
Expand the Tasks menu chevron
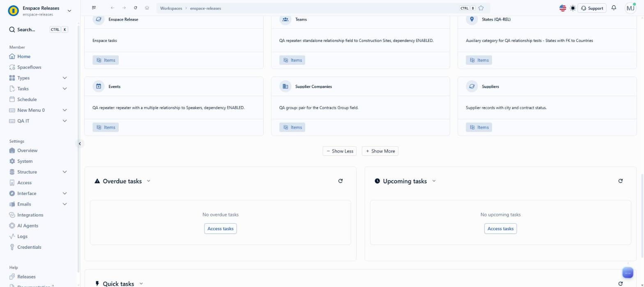point(64,89)
